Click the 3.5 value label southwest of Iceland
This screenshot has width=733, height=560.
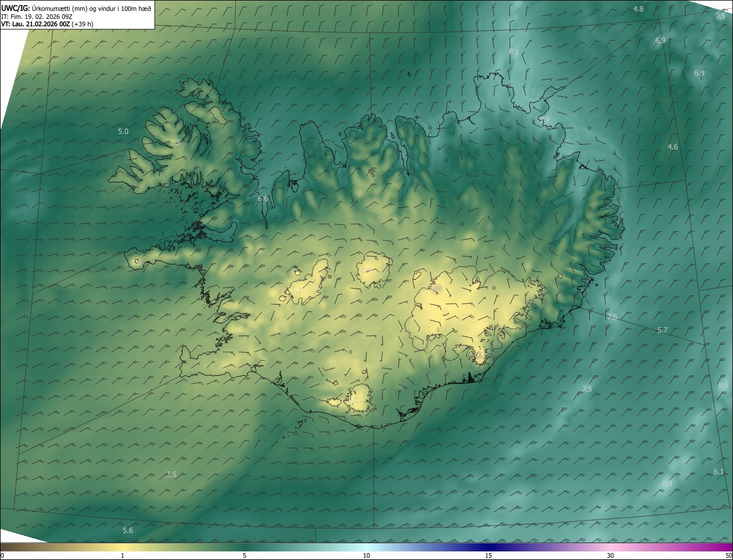(x=171, y=474)
